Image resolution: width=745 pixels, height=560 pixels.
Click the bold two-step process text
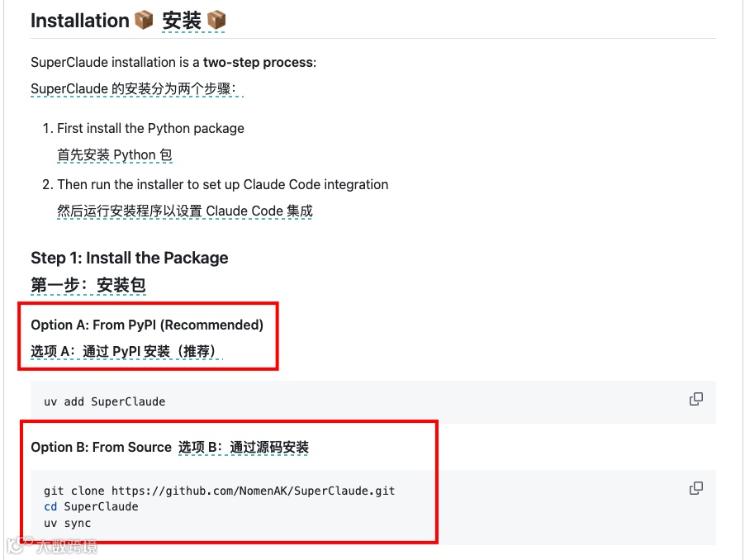click(258, 62)
